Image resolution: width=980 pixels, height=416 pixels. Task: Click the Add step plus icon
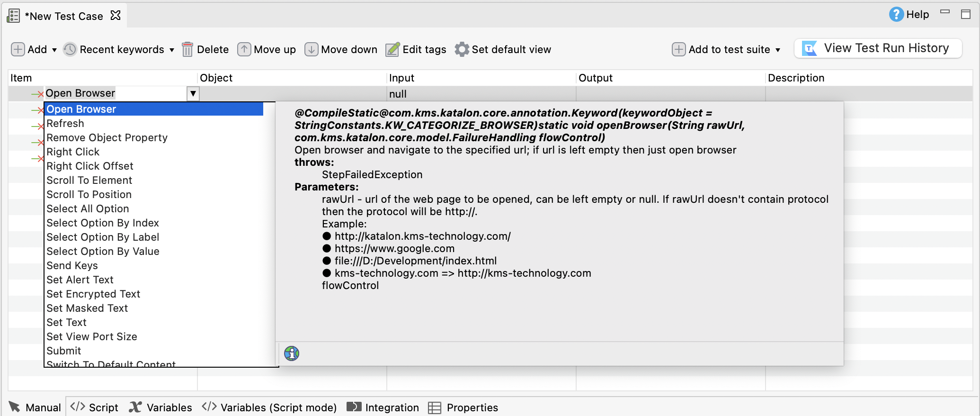click(x=18, y=49)
